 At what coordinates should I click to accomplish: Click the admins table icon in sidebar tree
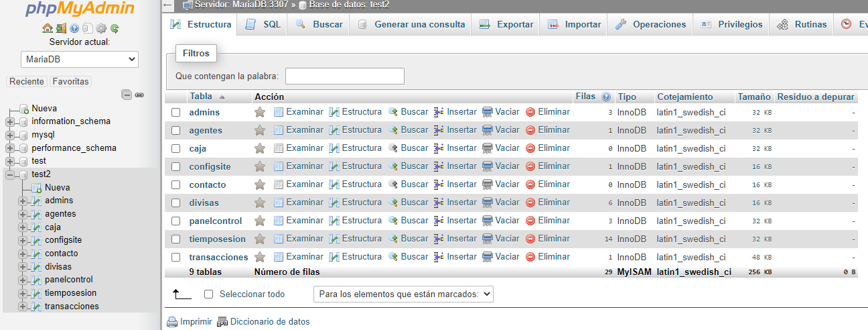(x=36, y=201)
